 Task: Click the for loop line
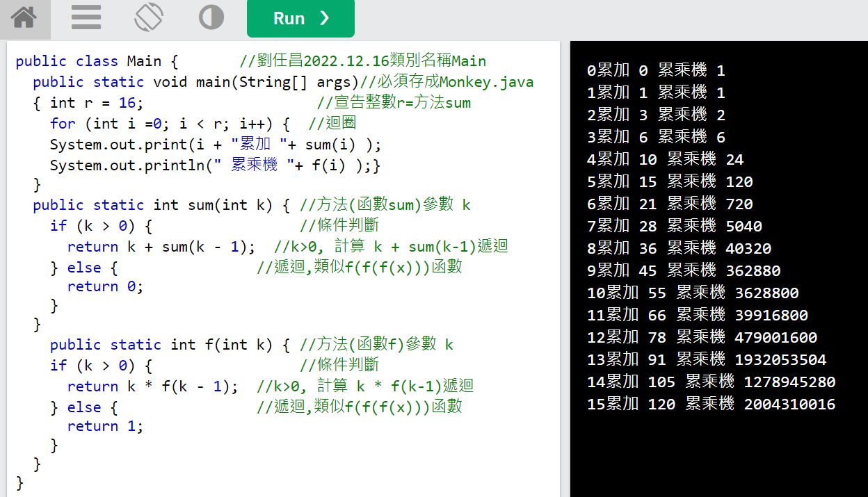170,124
